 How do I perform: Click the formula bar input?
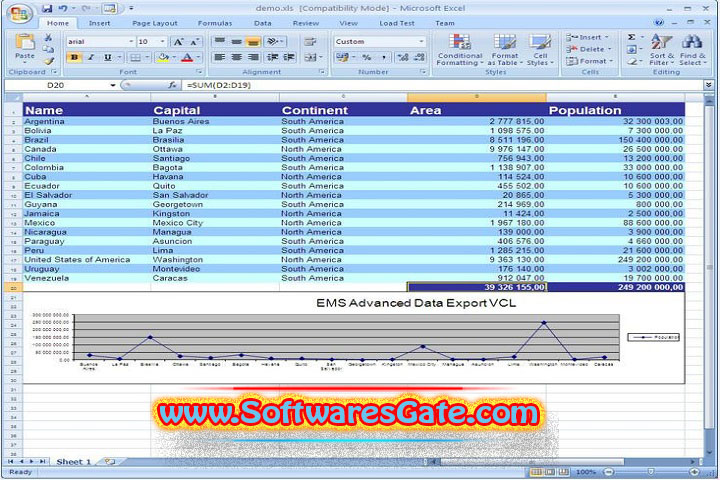coord(443,85)
